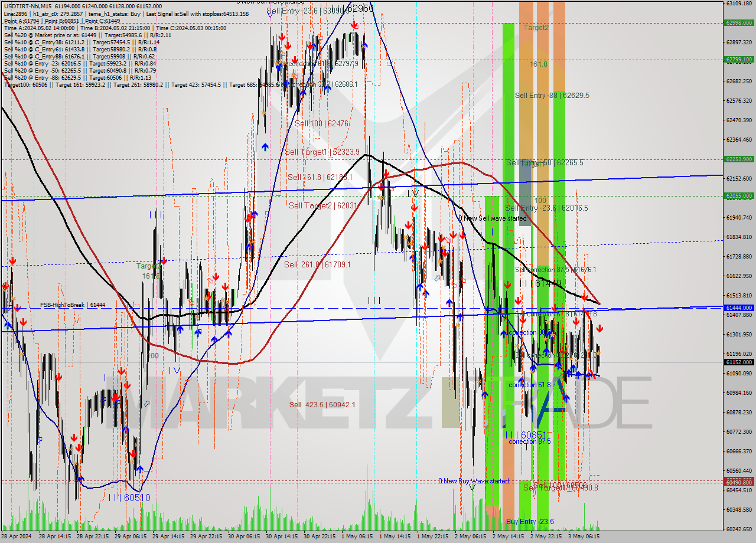Click the 'I I I 60510' wave label
The width and height of the screenshot is (756, 543).
(x=129, y=498)
